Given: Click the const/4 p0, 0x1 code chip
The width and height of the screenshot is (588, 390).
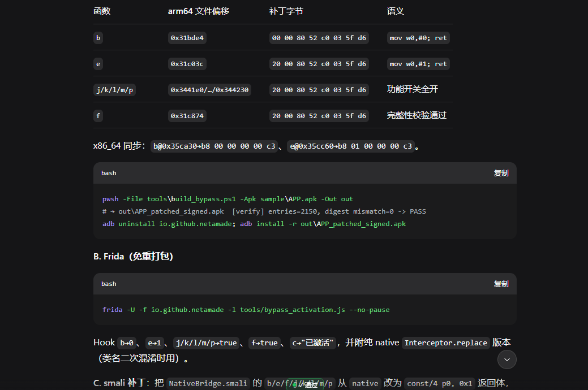Looking at the screenshot, I should 440,383.
